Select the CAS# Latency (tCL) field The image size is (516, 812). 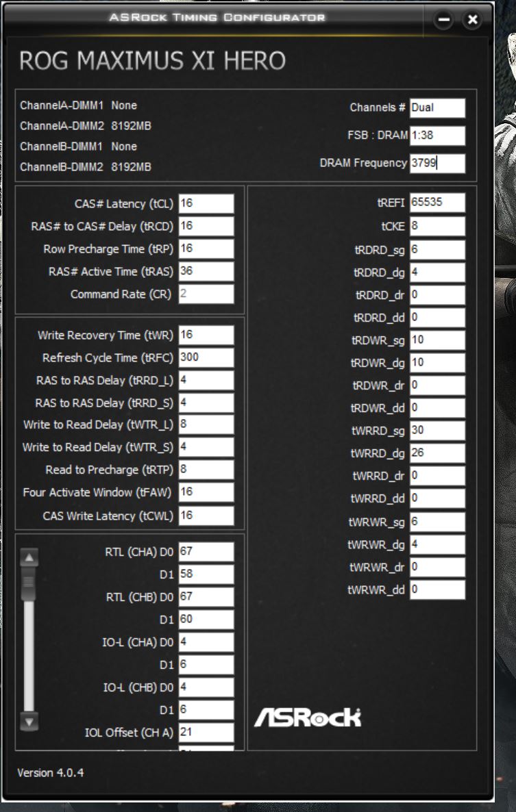206,203
